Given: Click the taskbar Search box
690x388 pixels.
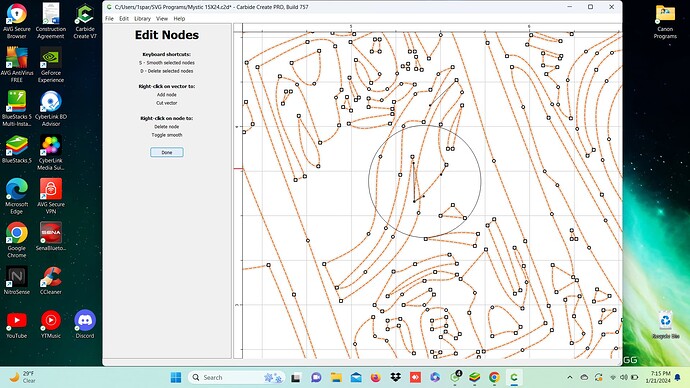Looking at the screenshot, I should click(x=237, y=377).
